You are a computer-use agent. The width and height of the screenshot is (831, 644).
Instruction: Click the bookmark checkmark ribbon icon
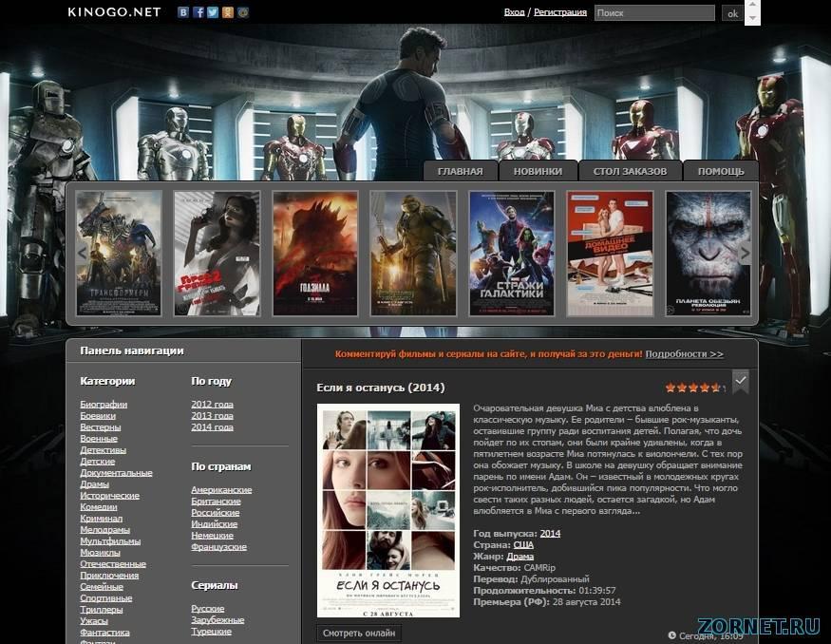point(741,381)
